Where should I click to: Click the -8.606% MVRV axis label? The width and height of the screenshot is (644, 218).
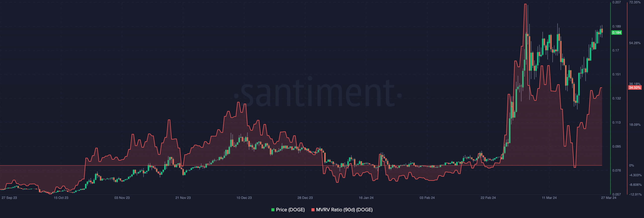635,185
